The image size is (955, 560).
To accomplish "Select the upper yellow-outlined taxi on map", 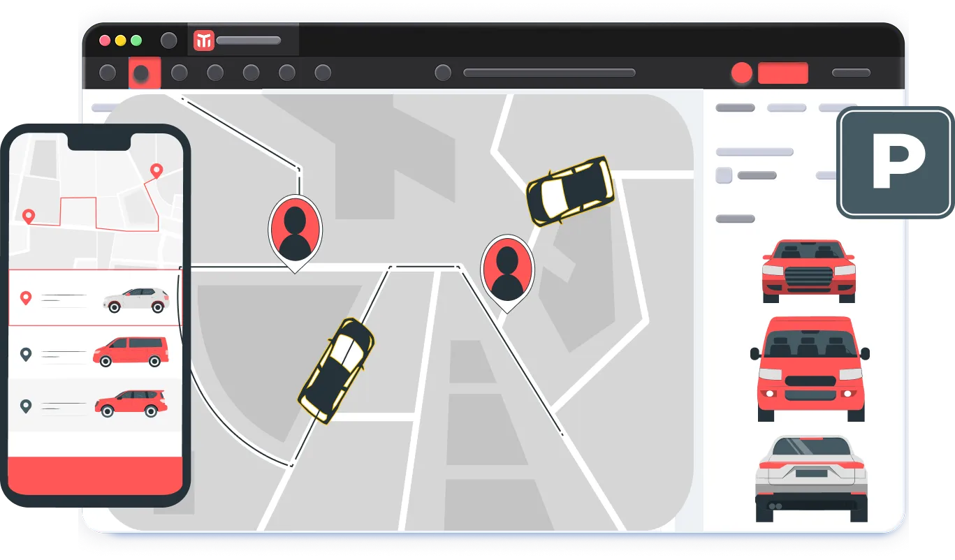I will click(x=570, y=190).
